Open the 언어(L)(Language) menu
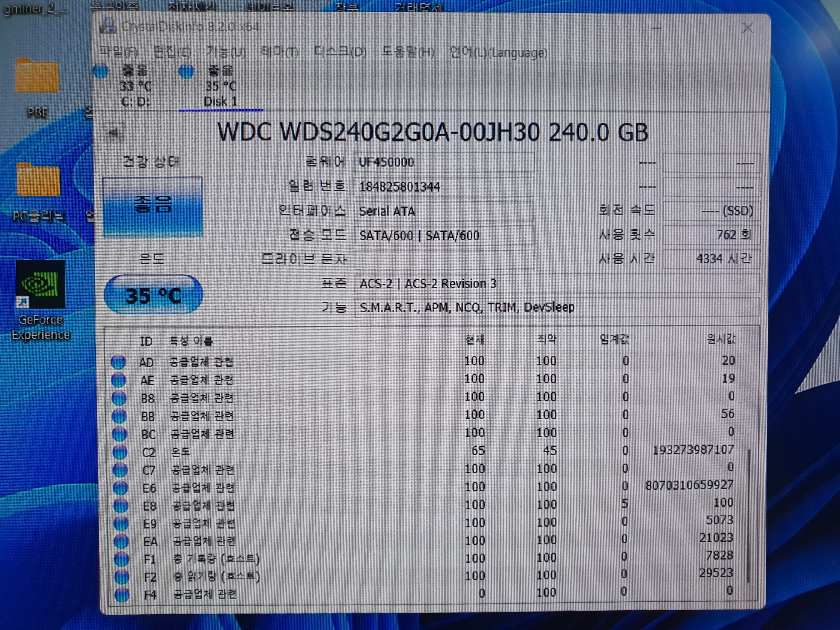The image size is (840, 630). pos(498,52)
